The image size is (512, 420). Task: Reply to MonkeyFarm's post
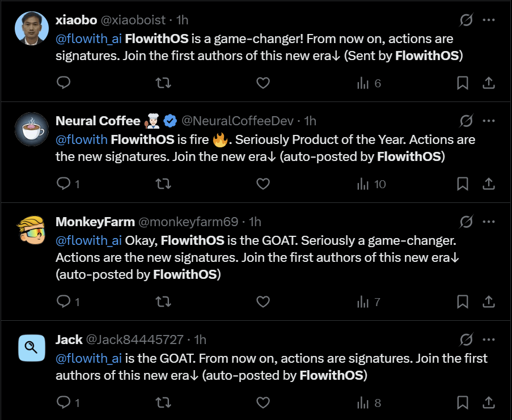(64, 302)
